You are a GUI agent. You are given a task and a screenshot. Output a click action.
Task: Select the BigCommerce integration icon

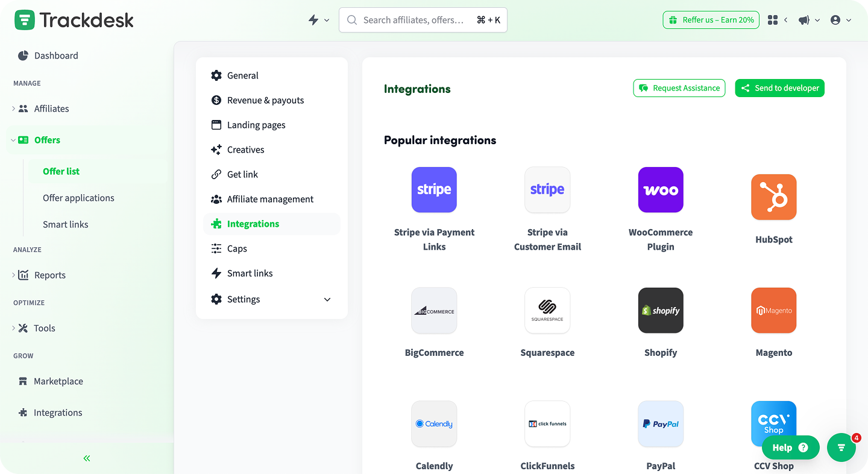coord(434,310)
